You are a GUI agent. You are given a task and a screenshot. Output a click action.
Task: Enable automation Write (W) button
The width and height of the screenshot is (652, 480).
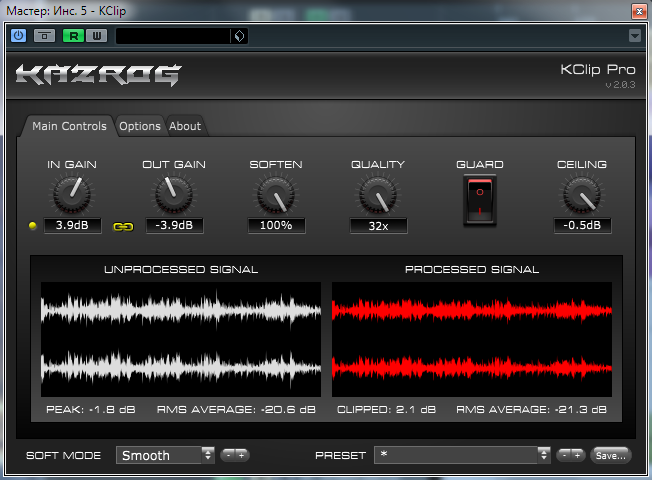coord(96,36)
